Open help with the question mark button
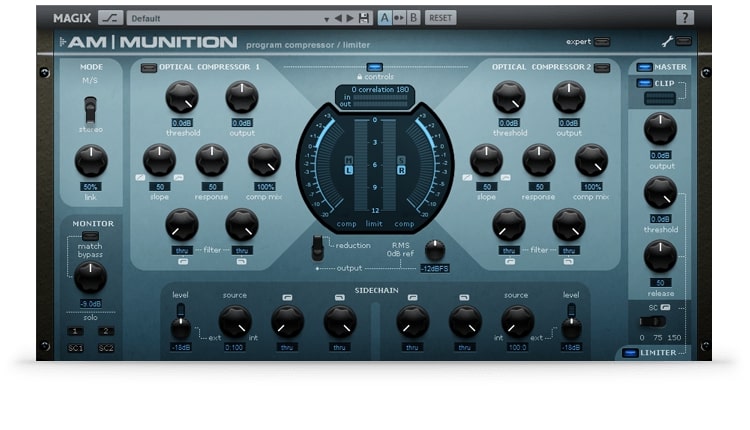 [684, 18]
